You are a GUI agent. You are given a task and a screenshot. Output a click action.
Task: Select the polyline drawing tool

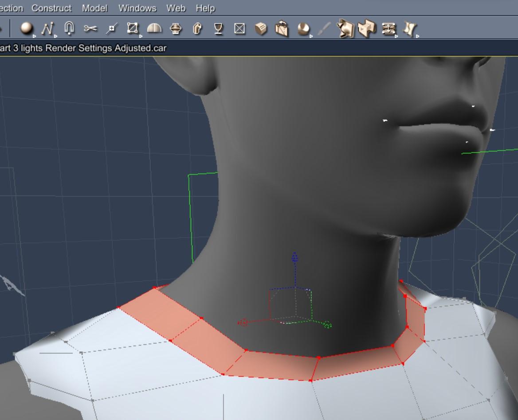click(47, 28)
